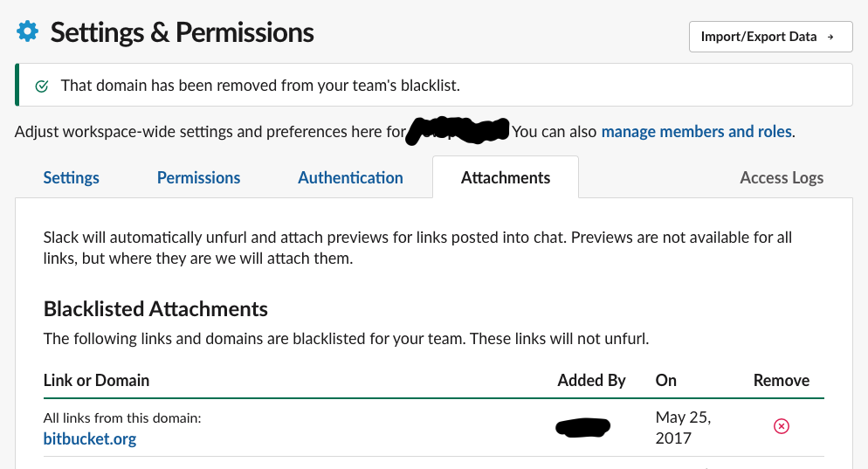Click the green checkmark success icon
Screen dimensions: 868x469
pyautogui.click(x=42, y=86)
